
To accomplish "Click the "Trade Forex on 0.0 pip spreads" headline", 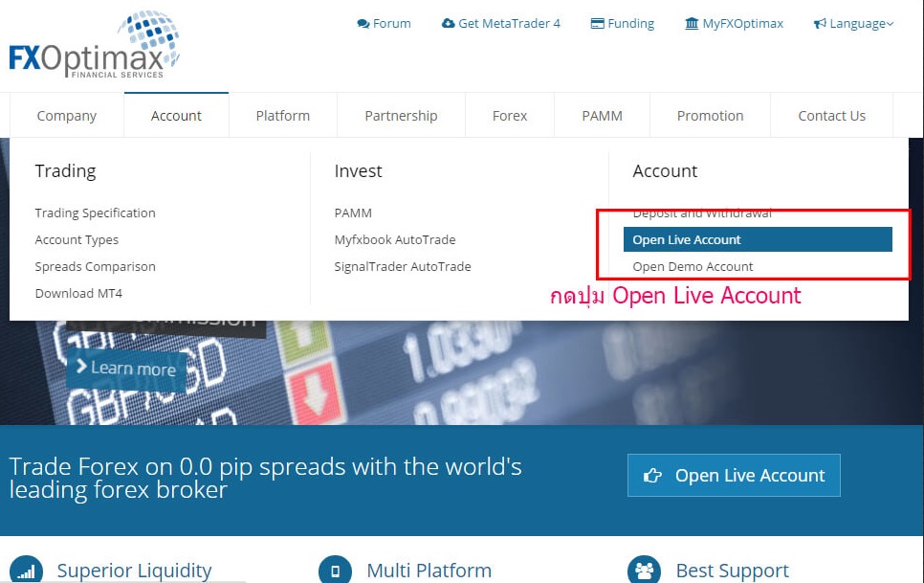I will point(265,478).
